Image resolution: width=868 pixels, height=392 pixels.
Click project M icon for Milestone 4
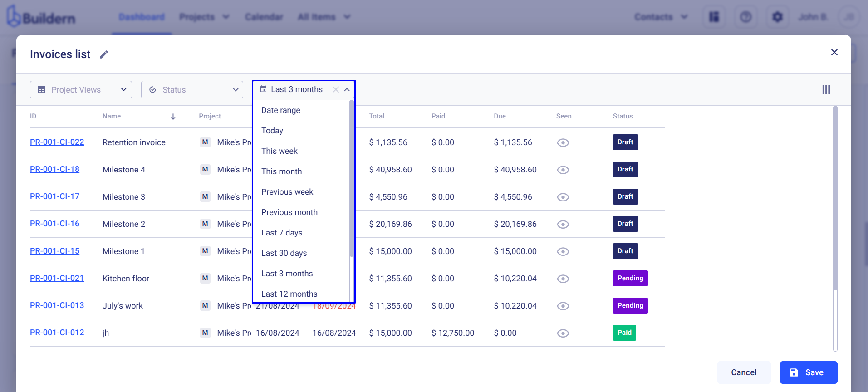point(205,169)
